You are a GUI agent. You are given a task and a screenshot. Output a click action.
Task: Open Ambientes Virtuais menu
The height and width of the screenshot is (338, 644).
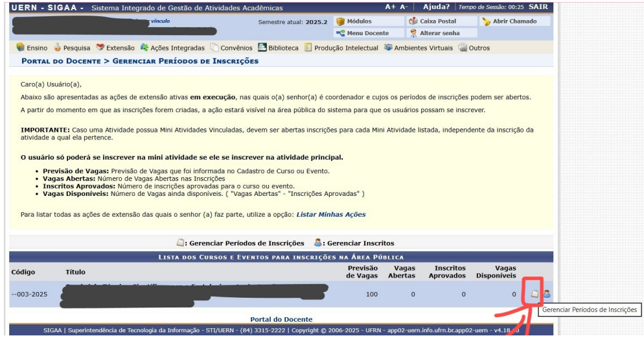click(419, 48)
